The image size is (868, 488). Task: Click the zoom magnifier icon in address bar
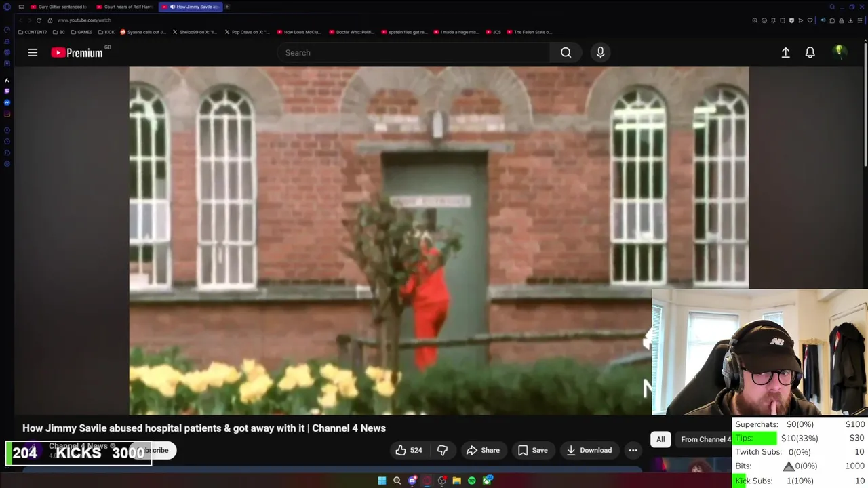755,20
